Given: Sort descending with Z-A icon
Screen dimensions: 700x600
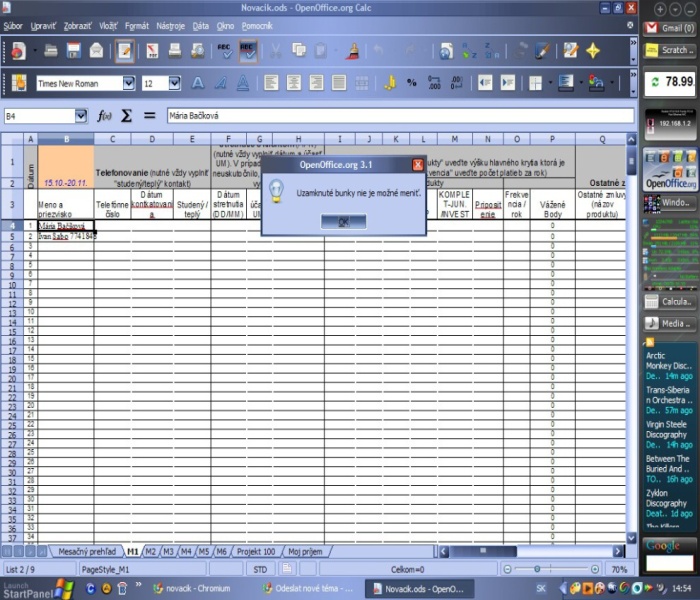Looking at the screenshot, I should (x=492, y=51).
